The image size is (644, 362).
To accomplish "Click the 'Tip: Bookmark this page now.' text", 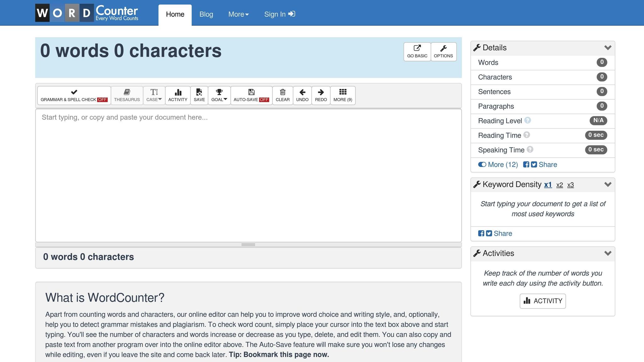I will [279, 355].
